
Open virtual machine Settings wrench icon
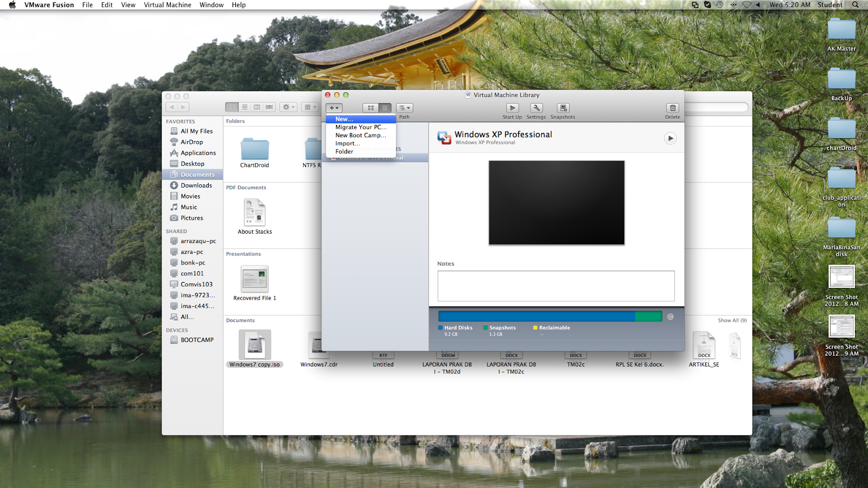click(x=536, y=108)
